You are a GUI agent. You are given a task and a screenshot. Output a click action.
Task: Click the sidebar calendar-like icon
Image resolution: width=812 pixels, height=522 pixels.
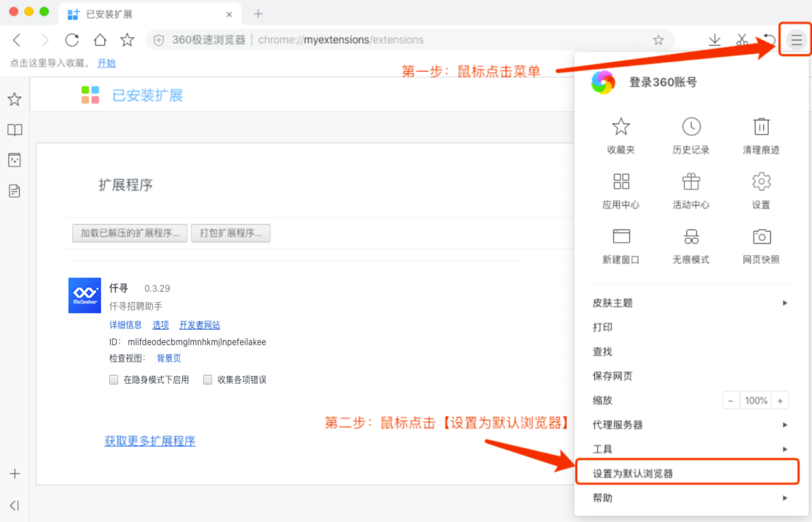pyautogui.click(x=15, y=160)
